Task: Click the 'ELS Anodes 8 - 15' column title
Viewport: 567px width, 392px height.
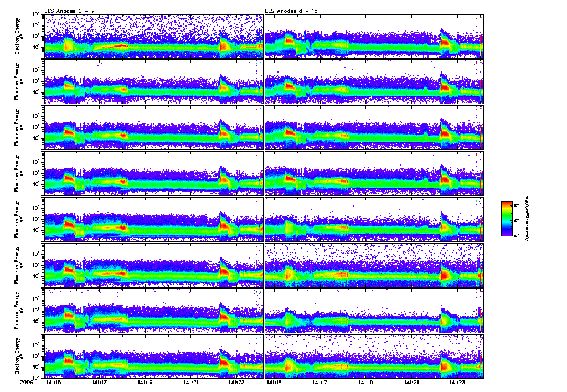Action: tap(291, 11)
